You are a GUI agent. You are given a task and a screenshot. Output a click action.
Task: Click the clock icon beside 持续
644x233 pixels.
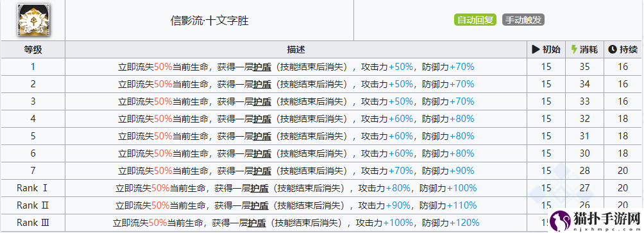click(613, 49)
